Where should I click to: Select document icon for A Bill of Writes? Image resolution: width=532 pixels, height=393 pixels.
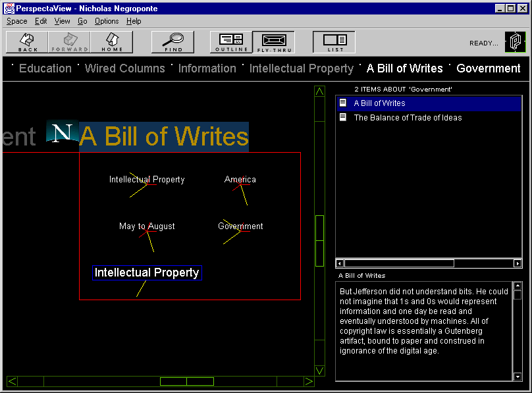coord(342,103)
